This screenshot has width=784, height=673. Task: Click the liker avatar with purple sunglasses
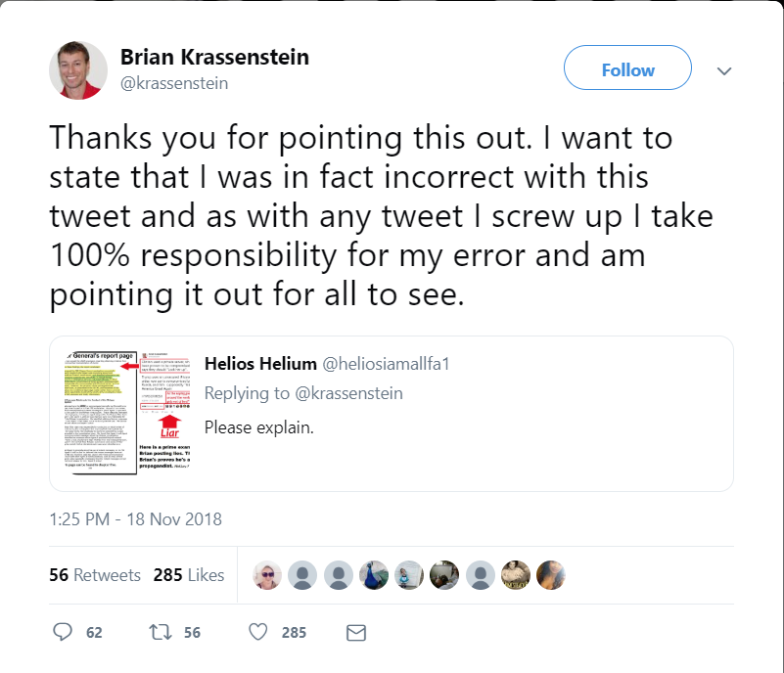click(x=268, y=575)
